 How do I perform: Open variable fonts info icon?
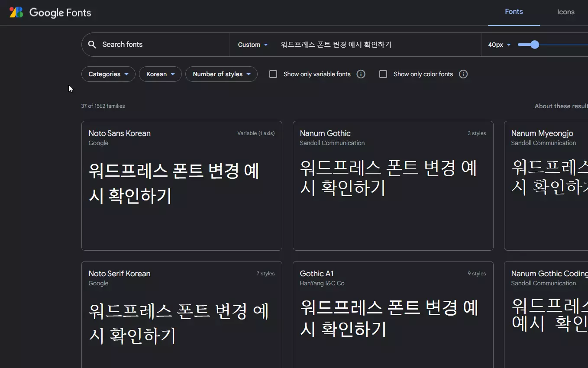tap(361, 74)
